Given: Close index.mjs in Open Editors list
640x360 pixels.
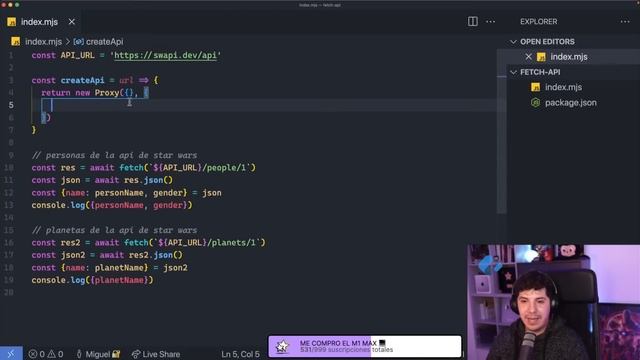Looking at the screenshot, I should (x=529, y=57).
